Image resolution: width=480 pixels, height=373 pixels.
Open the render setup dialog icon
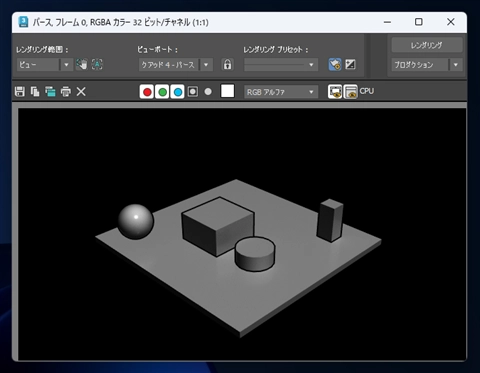(335, 64)
